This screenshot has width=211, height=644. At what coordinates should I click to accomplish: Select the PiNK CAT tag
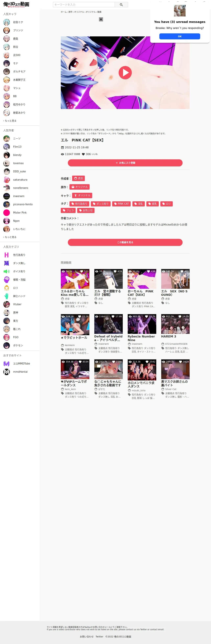pos(121,204)
